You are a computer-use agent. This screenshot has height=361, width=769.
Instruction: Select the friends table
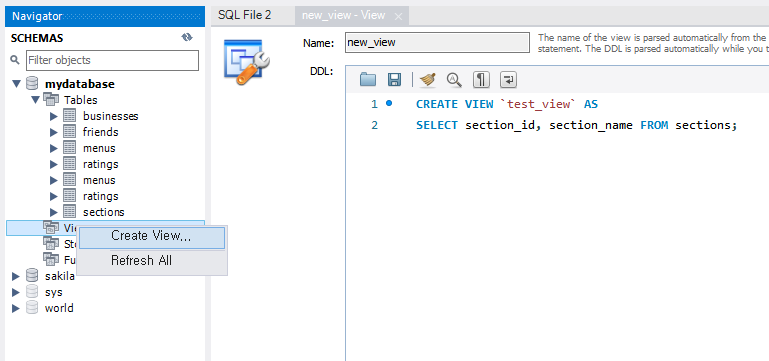(x=101, y=132)
